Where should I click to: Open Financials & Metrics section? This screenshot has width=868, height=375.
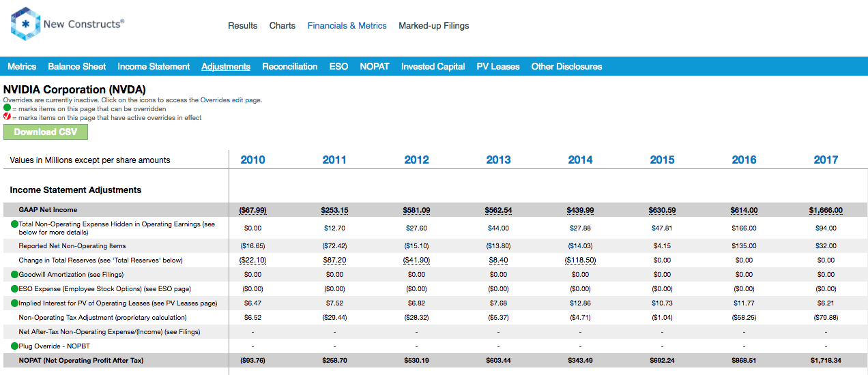click(347, 26)
